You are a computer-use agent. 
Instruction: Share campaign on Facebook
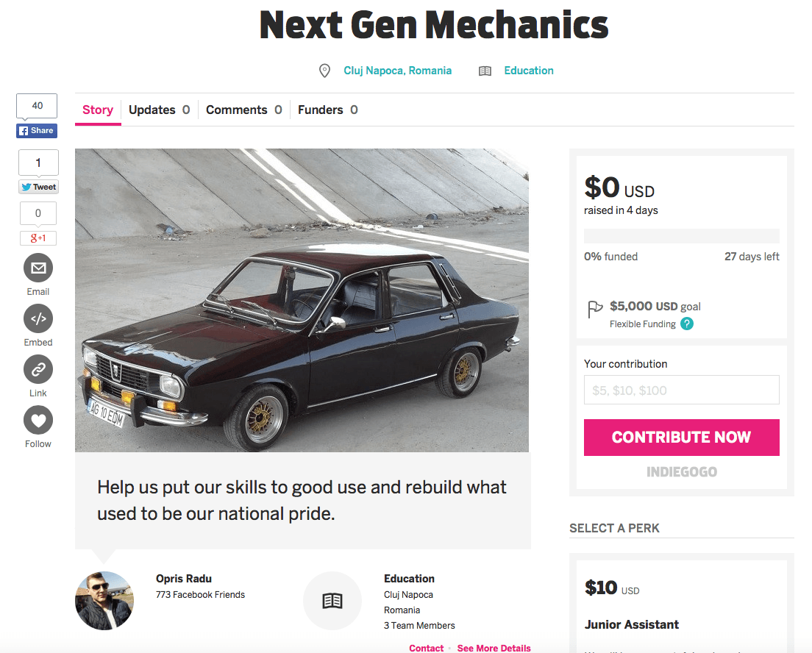37,130
